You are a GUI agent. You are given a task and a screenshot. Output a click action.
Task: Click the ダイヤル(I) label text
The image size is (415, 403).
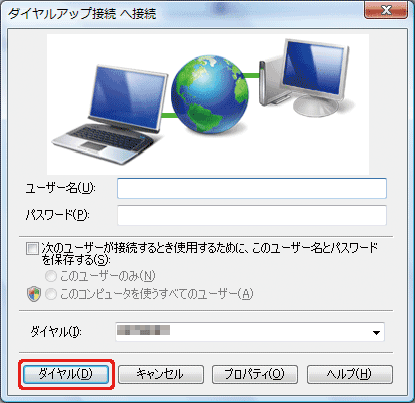pyautogui.click(x=56, y=332)
